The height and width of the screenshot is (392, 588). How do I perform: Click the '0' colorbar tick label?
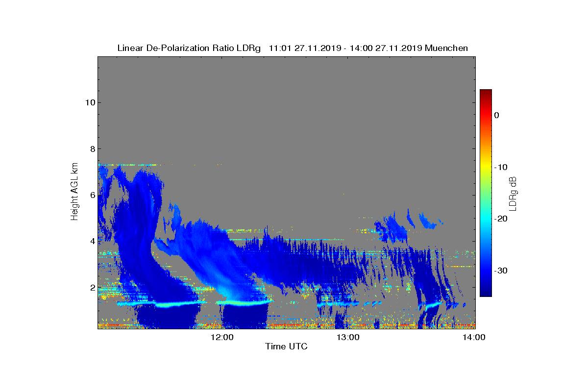pyautogui.click(x=496, y=115)
